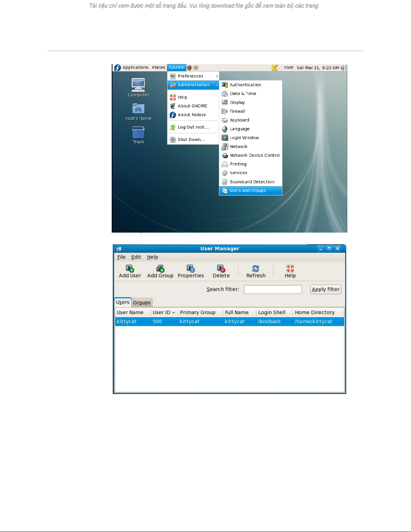
Task: Open the Trash desktop icon
Action: pyautogui.click(x=138, y=134)
